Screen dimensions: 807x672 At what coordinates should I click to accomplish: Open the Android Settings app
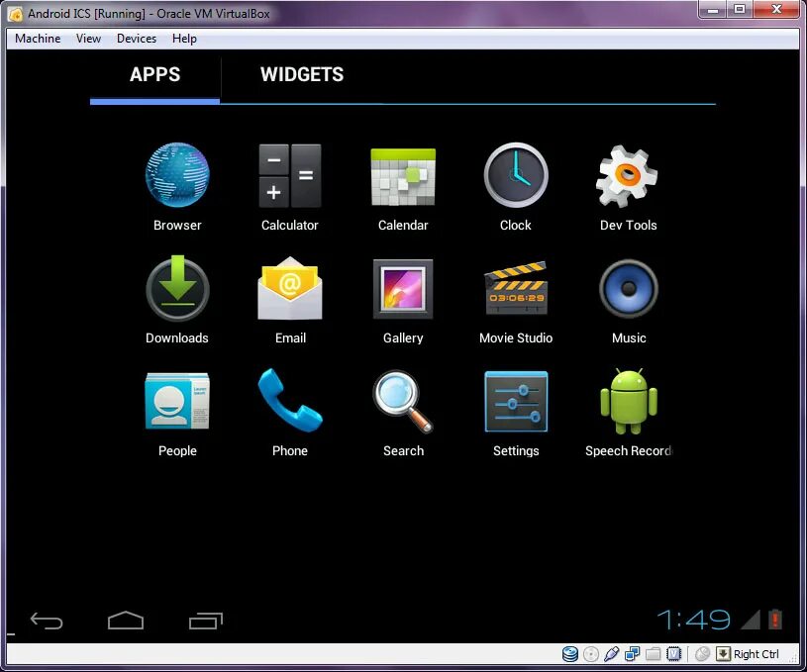pos(516,402)
